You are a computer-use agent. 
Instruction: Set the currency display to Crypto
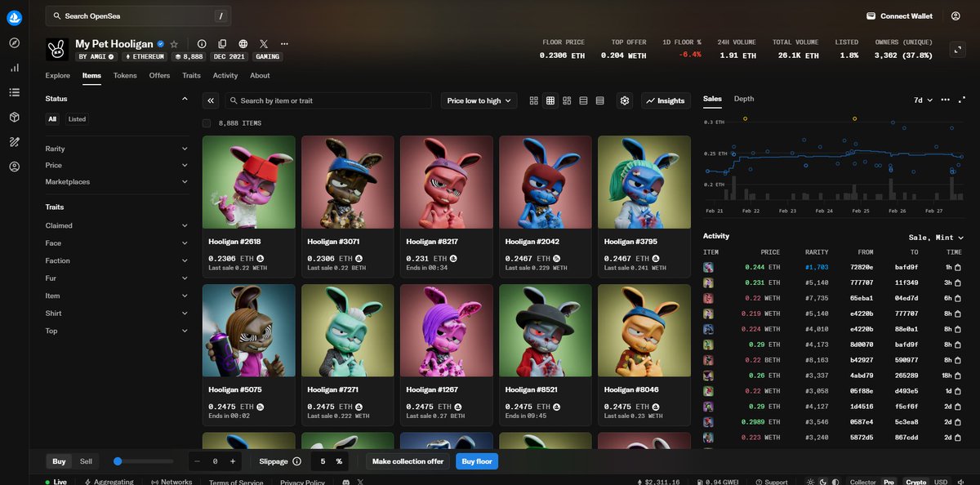(x=916, y=482)
